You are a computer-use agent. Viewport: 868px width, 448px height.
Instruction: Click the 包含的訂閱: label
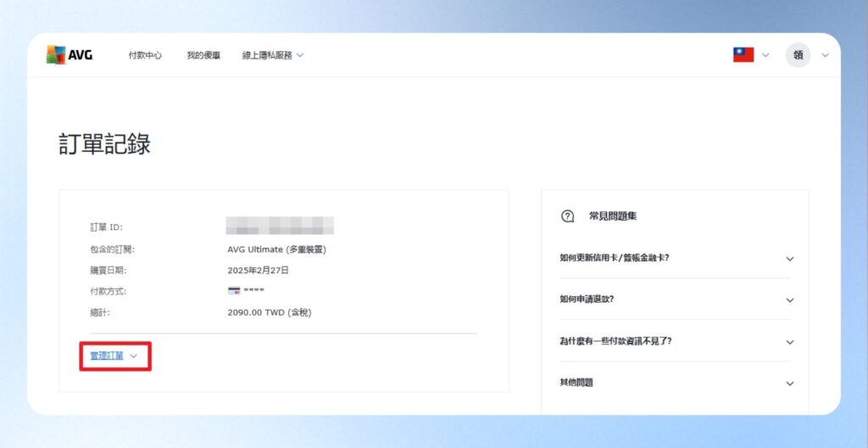(112, 250)
